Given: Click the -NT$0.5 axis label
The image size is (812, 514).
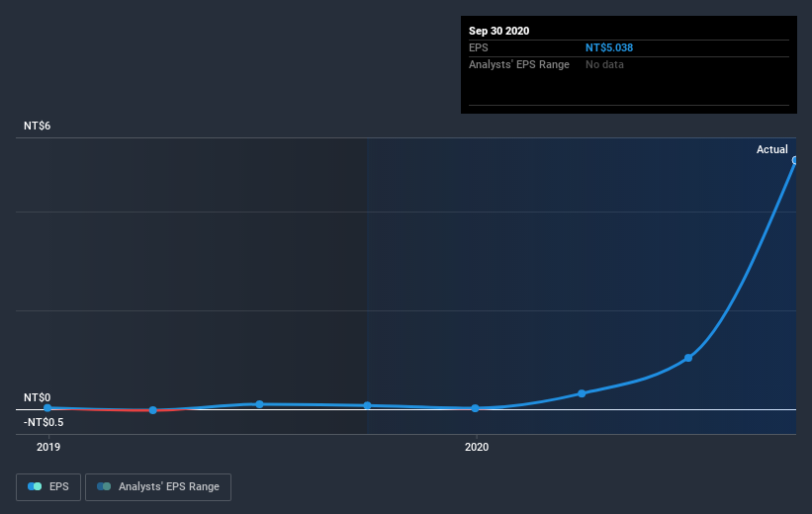Looking at the screenshot, I should [x=44, y=422].
